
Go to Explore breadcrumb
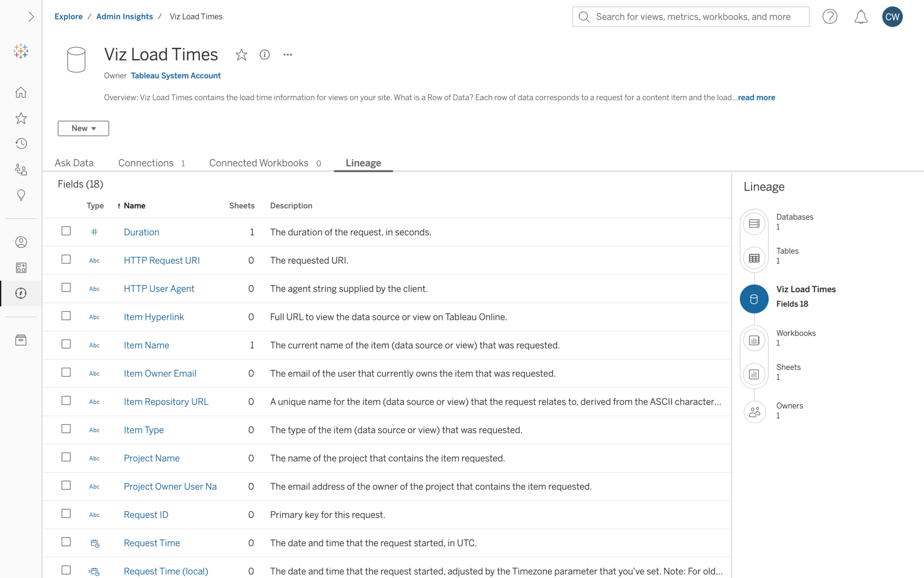click(68, 17)
